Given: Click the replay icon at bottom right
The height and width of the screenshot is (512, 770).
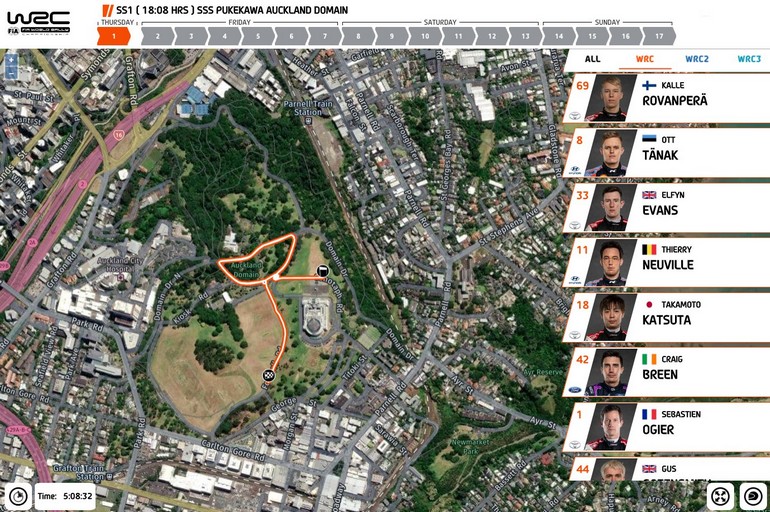Looking at the screenshot, I should tap(753, 496).
